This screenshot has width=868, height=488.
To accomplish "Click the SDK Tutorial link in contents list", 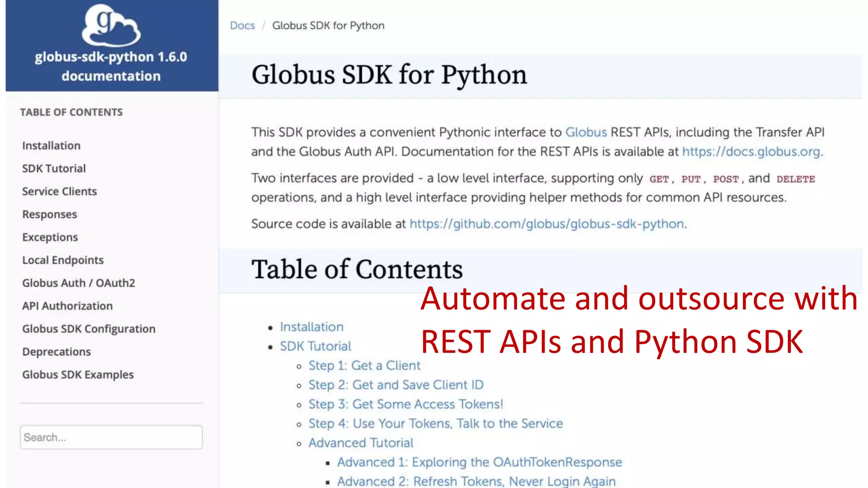I will [x=315, y=346].
